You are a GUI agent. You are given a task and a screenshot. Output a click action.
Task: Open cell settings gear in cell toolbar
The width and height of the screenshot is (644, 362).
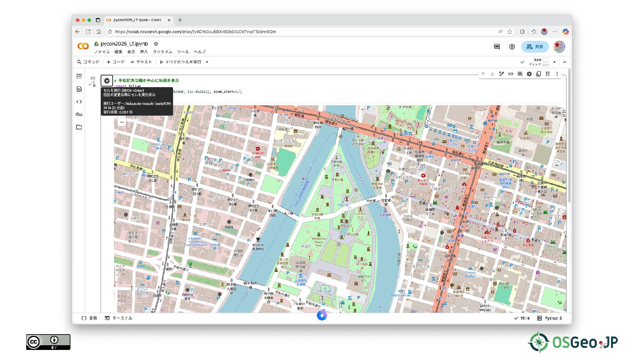point(529,74)
